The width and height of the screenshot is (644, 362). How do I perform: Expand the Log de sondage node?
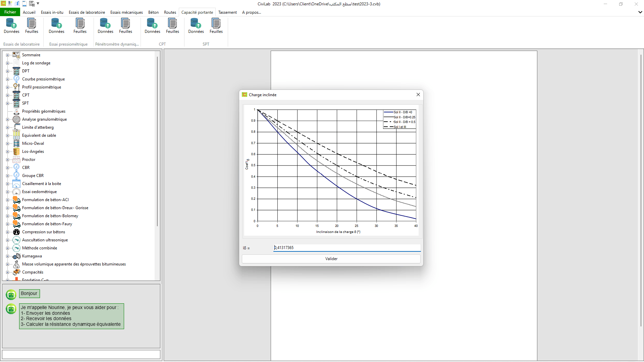(7, 63)
